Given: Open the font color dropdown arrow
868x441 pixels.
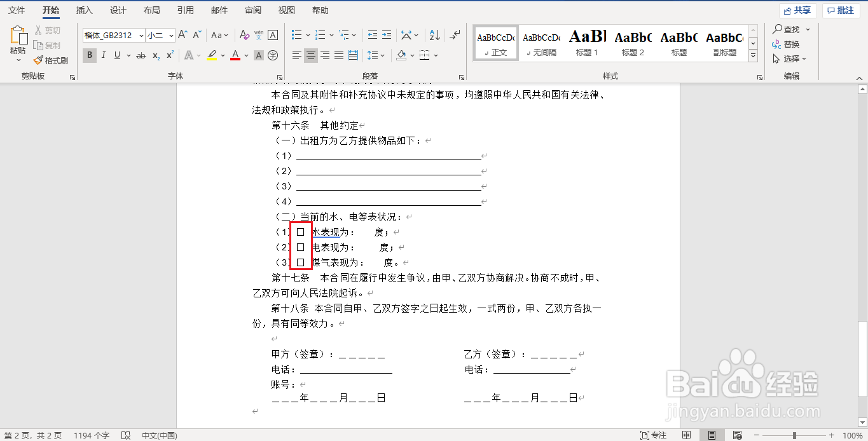Looking at the screenshot, I should pos(246,56).
